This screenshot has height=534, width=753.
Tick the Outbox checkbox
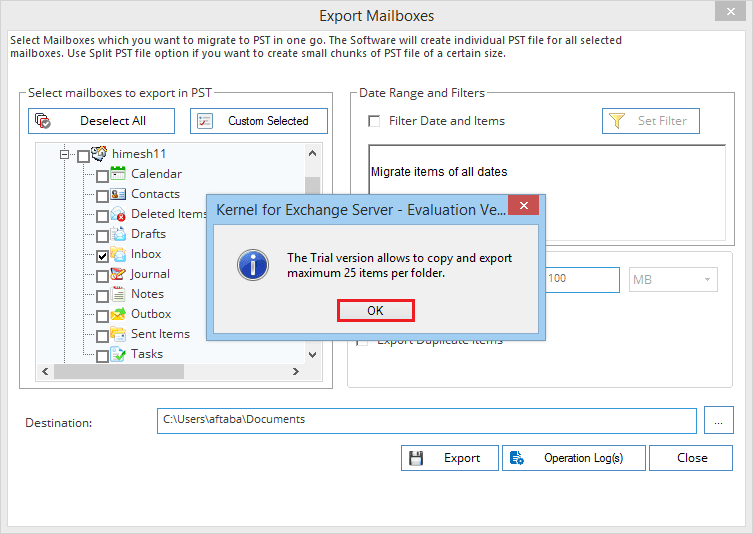(102, 316)
